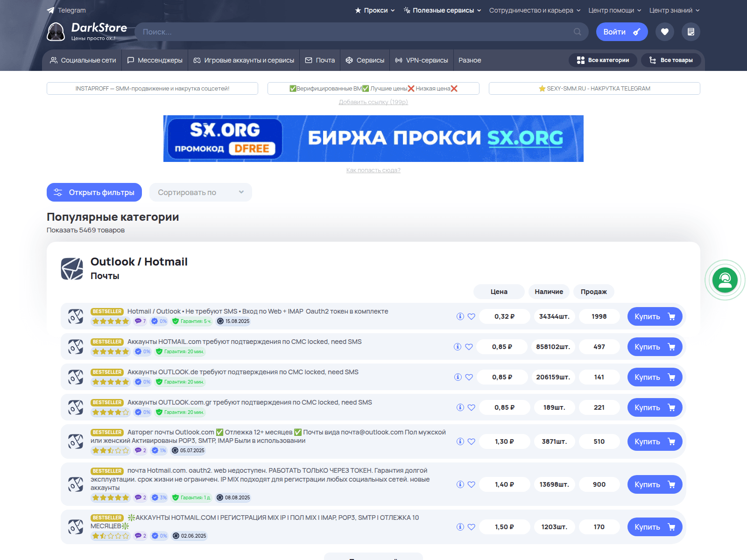Open 'Центр помощи' dropdown menu
Image resolution: width=747 pixels, height=560 pixels.
pos(614,10)
